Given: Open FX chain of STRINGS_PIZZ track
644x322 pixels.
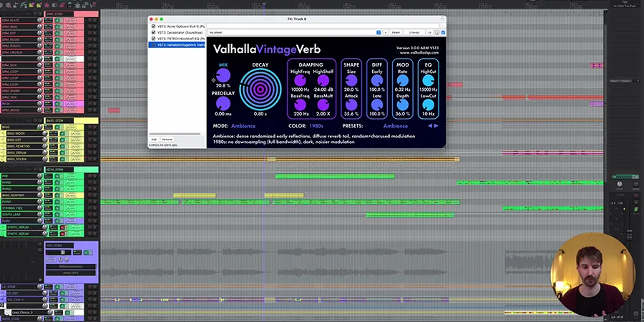Looking at the screenshot, I should point(57,208).
